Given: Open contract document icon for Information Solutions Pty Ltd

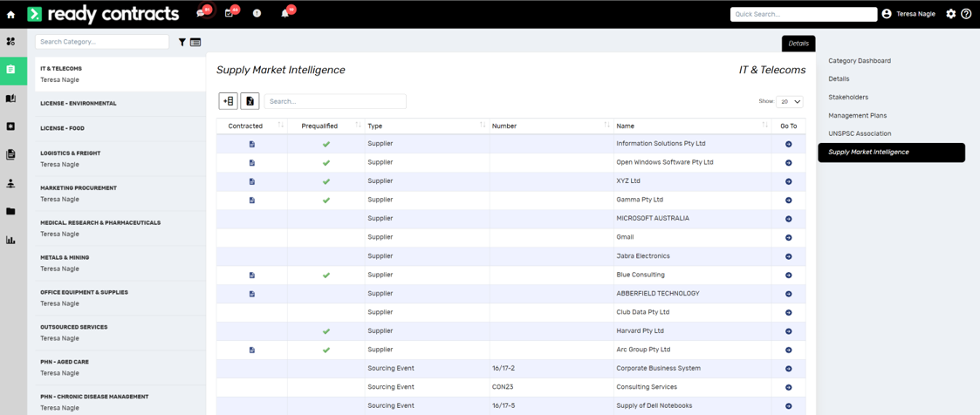Looking at the screenshot, I should [252, 144].
